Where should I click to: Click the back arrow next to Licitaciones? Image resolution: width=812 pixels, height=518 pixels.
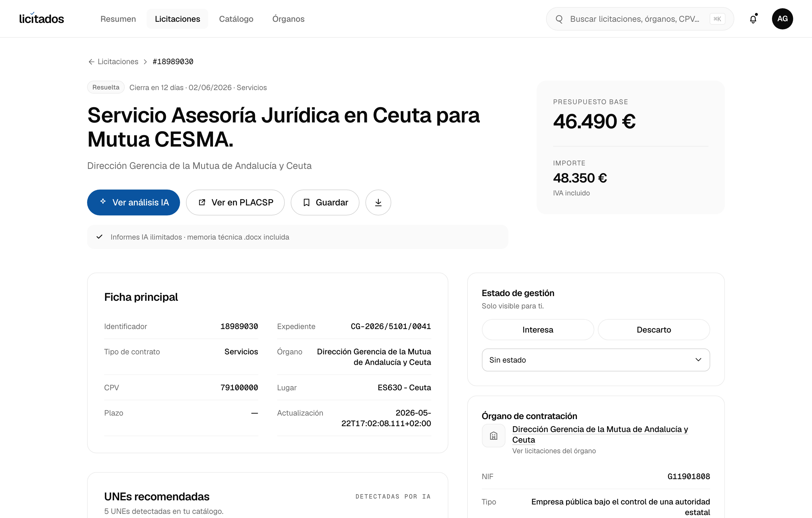pos(91,62)
